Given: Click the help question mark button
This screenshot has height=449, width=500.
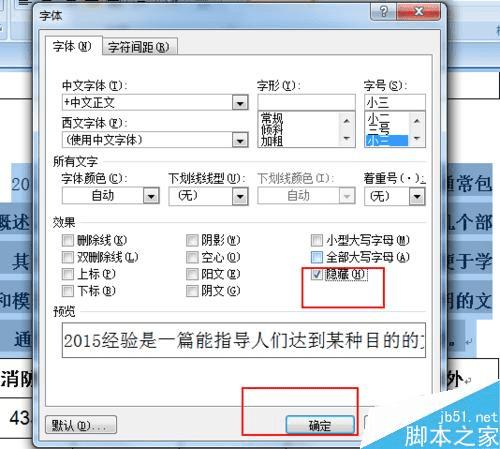Looking at the screenshot, I should tap(383, 12).
